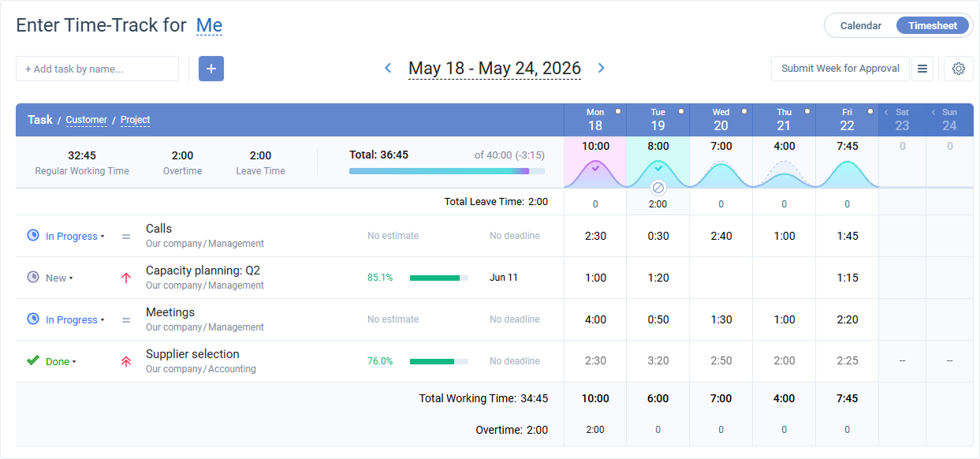Click the Calls normal priority icon
This screenshot has width=980, height=459.
coord(126,236)
